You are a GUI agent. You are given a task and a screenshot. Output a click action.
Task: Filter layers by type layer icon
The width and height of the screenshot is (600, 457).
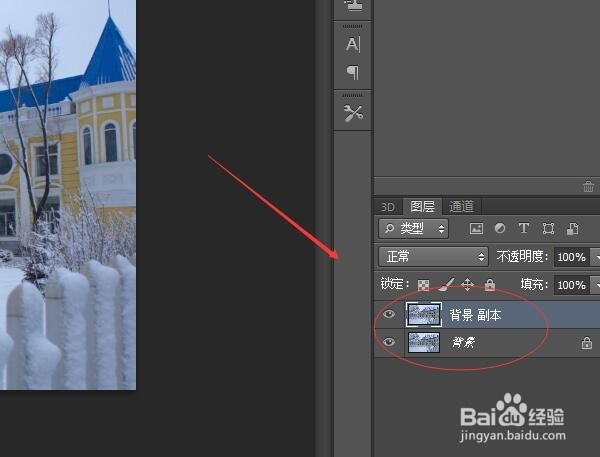point(523,228)
